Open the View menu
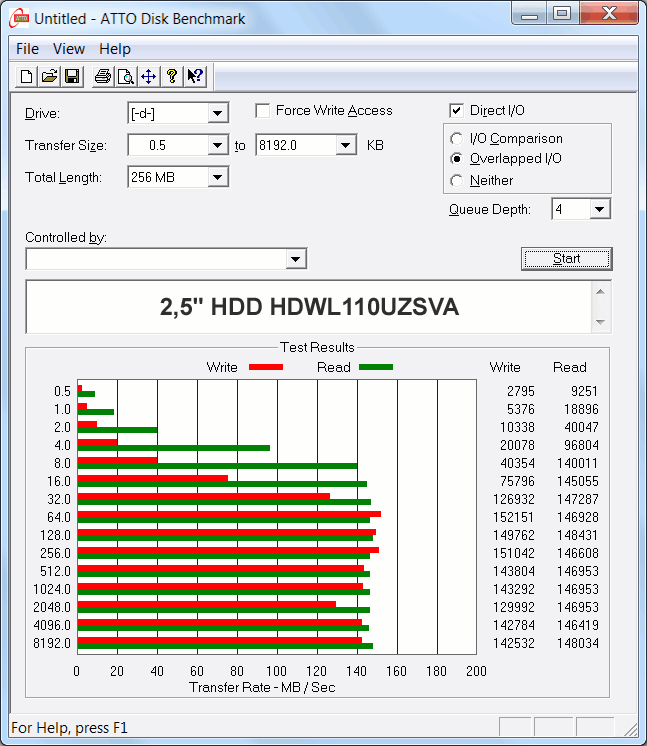 point(69,49)
